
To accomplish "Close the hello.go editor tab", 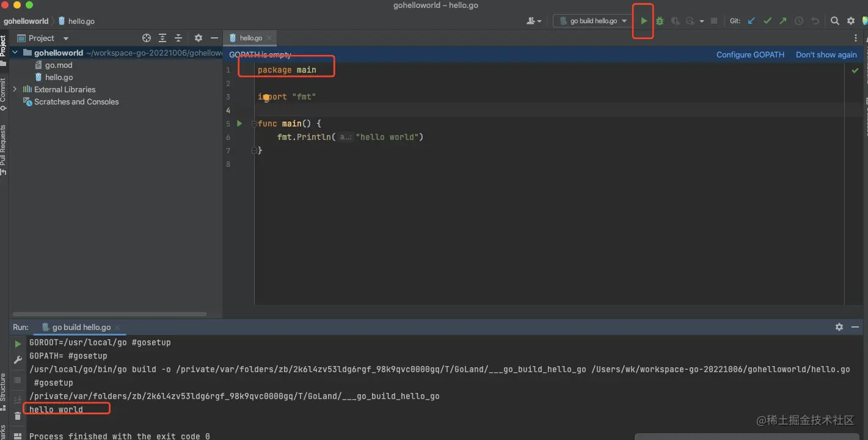I will point(270,38).
